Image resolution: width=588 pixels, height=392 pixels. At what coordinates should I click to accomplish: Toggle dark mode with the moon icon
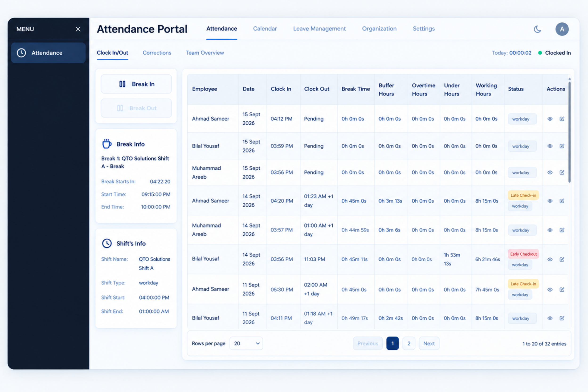click(x=537, y=29)
